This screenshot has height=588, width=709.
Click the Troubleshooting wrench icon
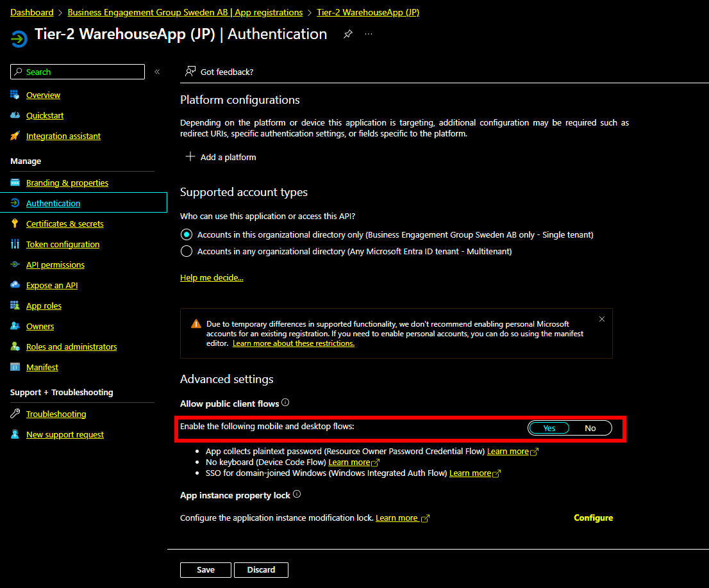(15, 414)
